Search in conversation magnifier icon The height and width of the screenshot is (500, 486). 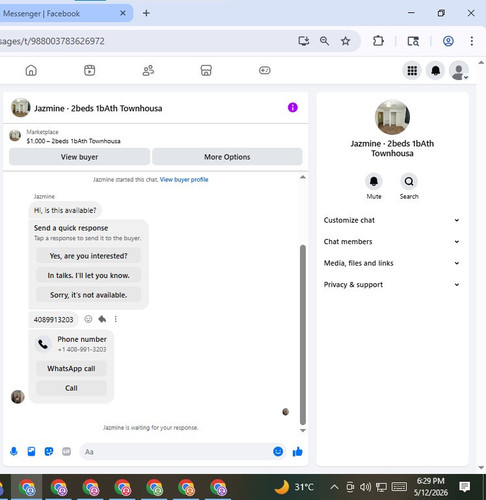(x=409, y=181)
